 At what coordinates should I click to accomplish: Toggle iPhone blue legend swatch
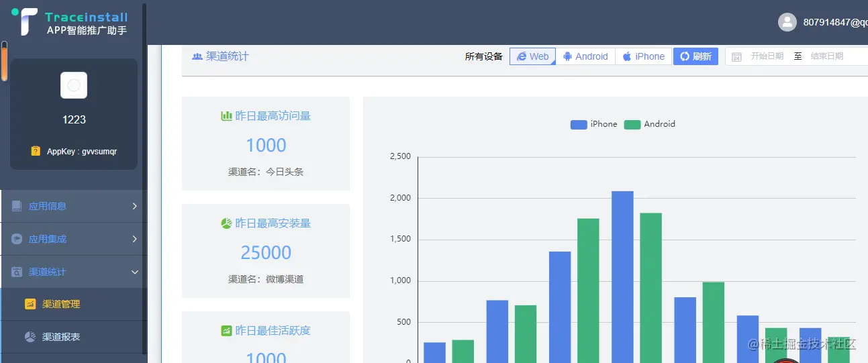[579, 124]
